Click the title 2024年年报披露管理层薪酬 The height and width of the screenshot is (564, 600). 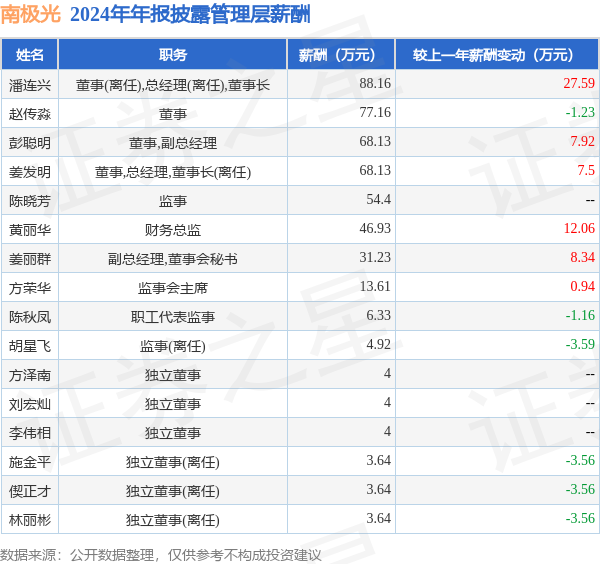(190, 15)
